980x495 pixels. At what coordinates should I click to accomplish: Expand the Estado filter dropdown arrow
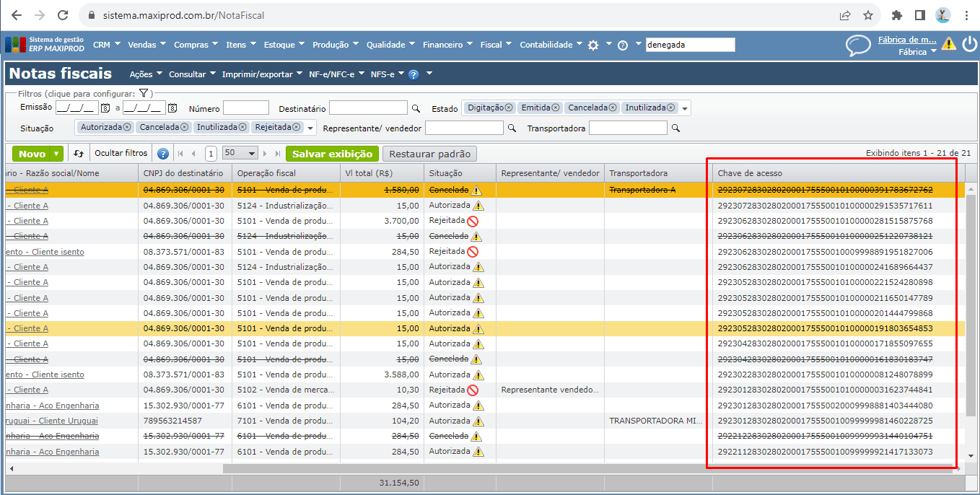(x=685, y=108)
